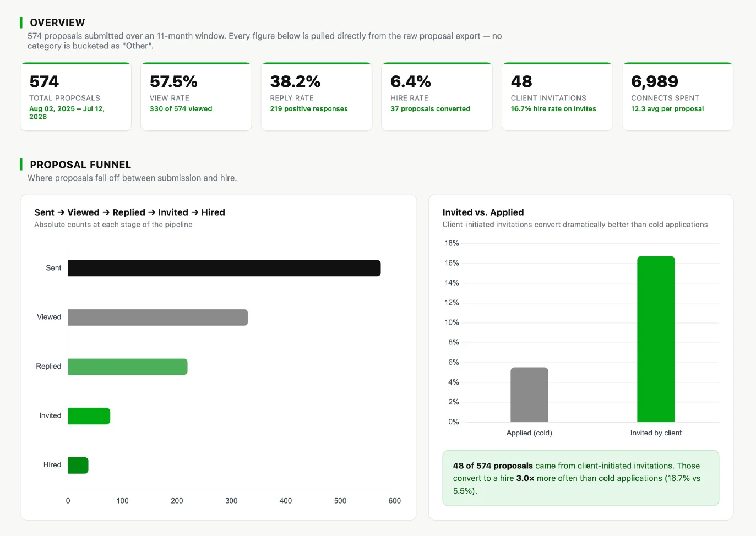Image resolution: width=756 pixels, height=536 pixels.
Task: Click the '219 positive responses' text
Action: tap(309, 109)
